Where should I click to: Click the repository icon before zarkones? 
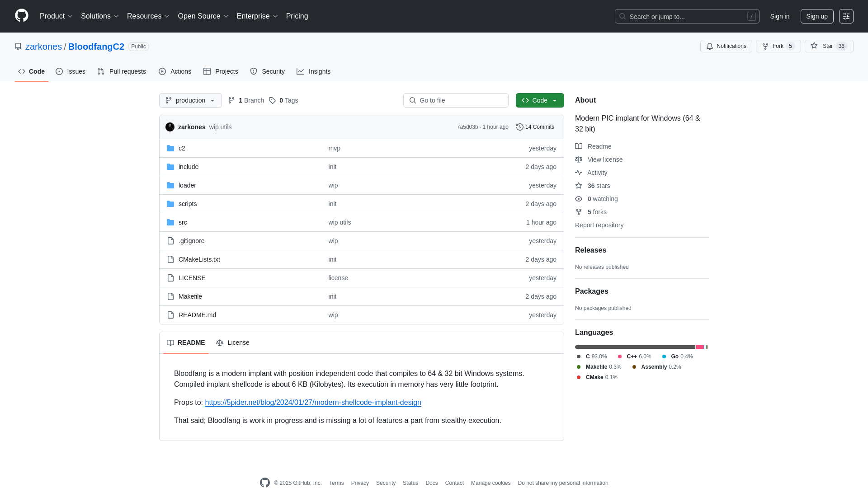pos(18,47)
